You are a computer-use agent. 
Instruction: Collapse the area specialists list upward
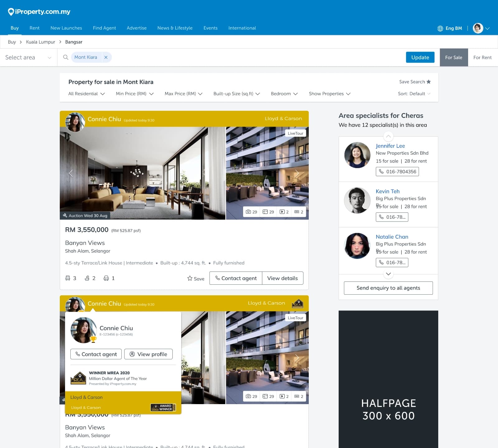388,136
